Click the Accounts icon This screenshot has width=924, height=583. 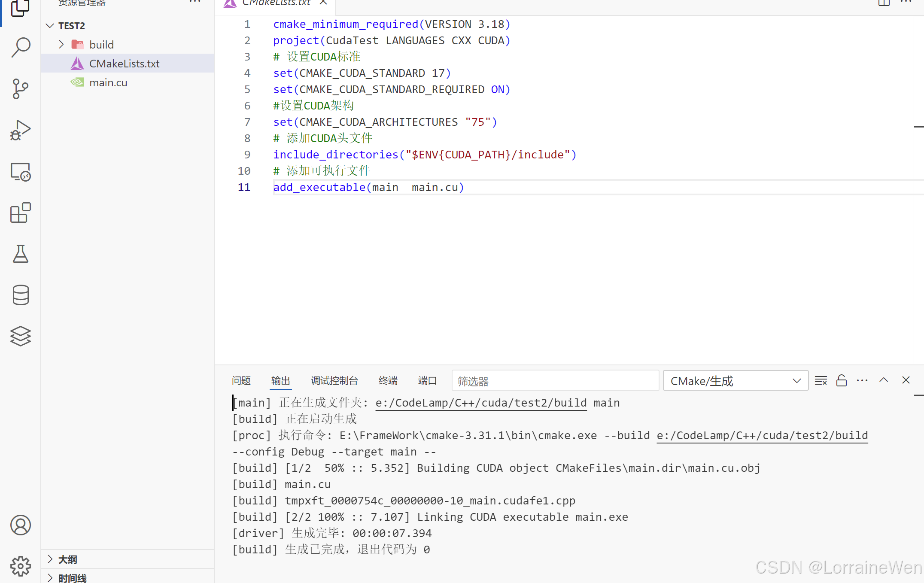[20, 525]
